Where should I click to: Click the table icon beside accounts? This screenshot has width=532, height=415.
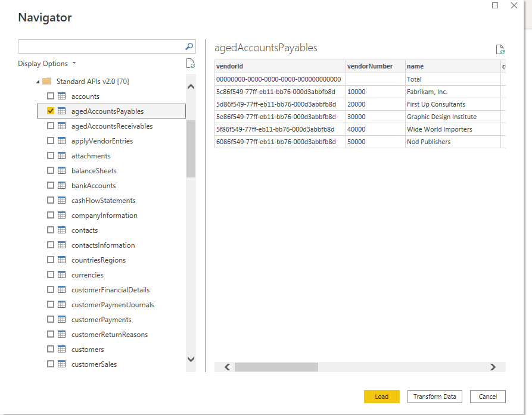click(x=62, y=96)
